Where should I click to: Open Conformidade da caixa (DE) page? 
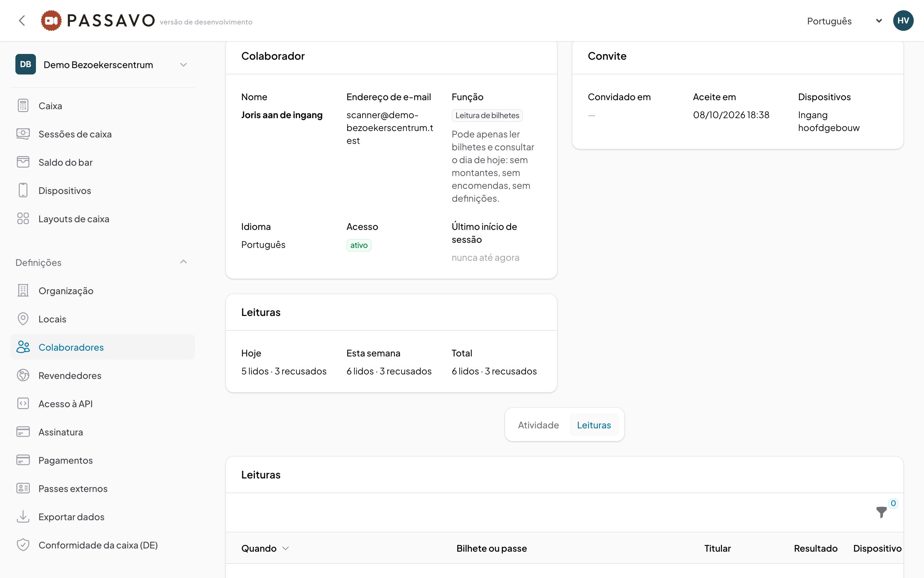(x=103, y=545)
